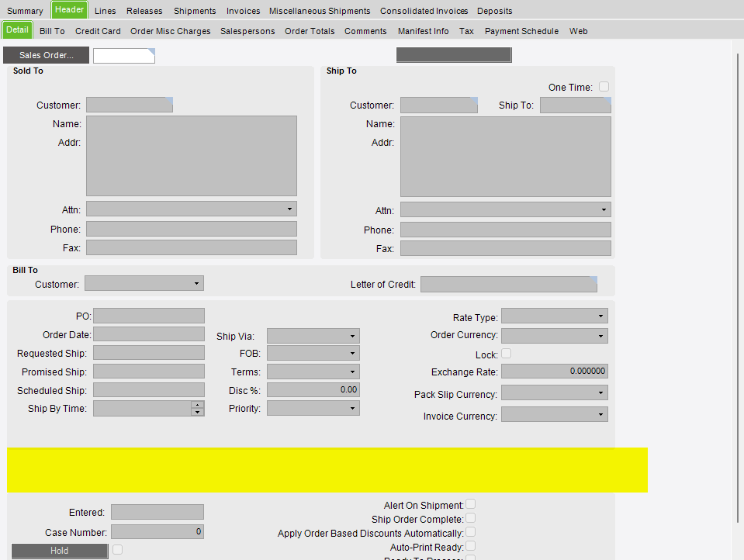
Task: Click the Ship To Fax field
Action: click(x=506, y=248)
